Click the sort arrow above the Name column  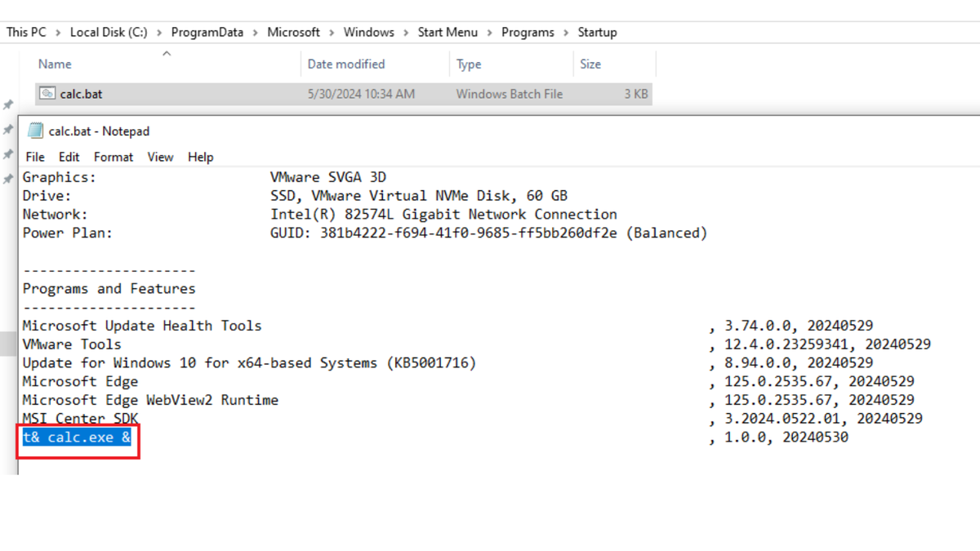(x=167, y=54)
